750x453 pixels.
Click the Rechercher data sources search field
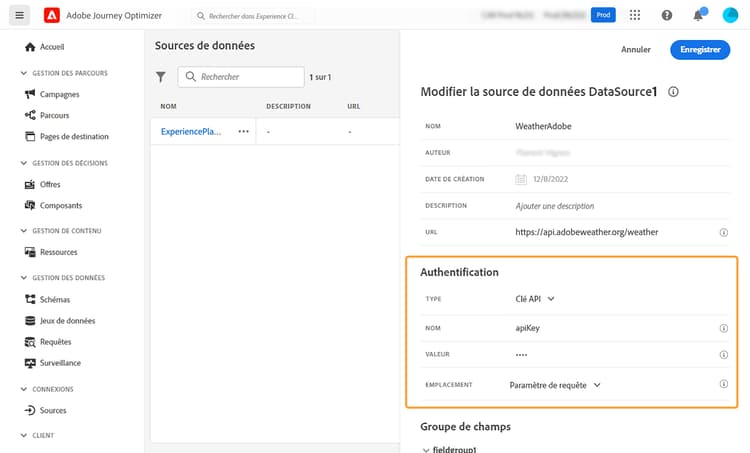point(241,77)
